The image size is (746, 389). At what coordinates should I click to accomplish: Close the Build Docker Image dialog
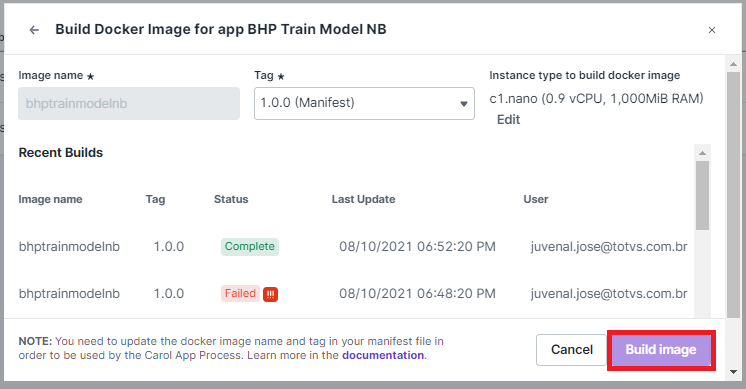(x=712, y=30)
